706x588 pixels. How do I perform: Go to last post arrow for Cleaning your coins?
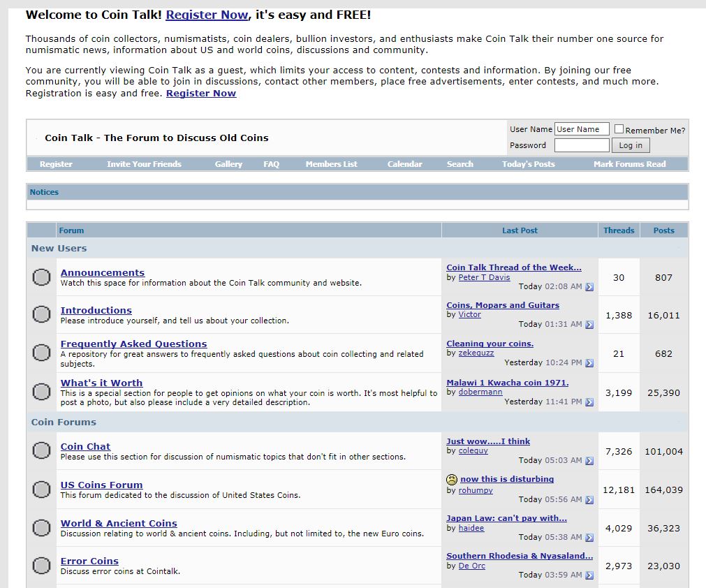point(589,363)
